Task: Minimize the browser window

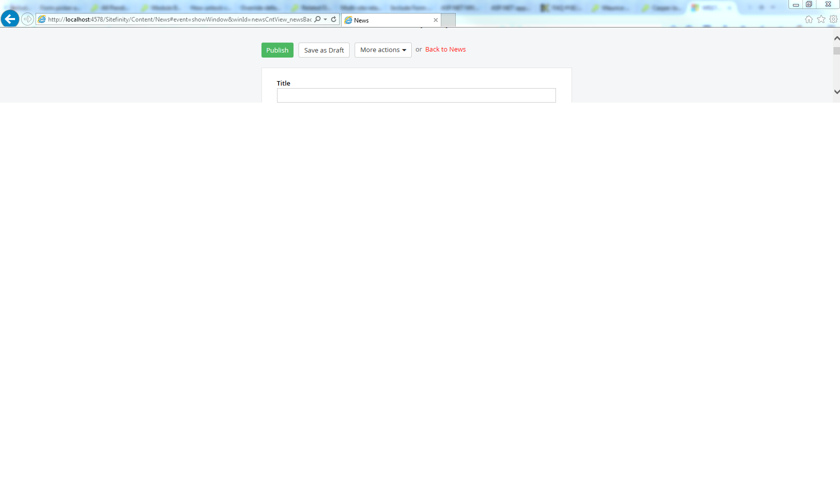Action: click(x=795, y=5)
